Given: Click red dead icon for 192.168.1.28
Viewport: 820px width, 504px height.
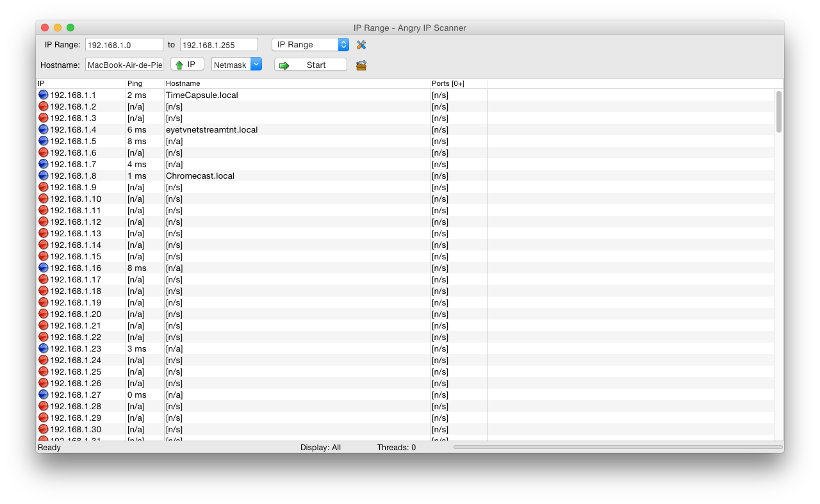Looking at the screenshot, I should tap(44, 406).
